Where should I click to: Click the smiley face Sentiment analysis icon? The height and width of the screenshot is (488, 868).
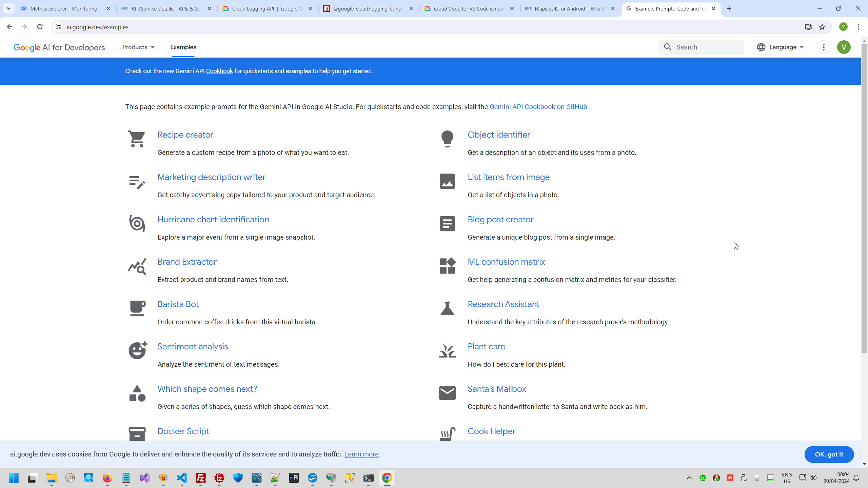[x=137, y=350]
